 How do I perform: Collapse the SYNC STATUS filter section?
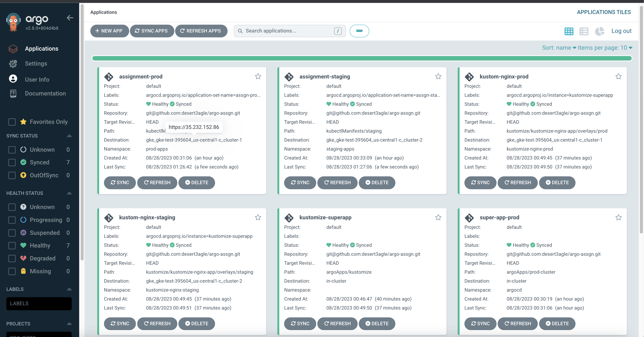click(x=69, y=136)
